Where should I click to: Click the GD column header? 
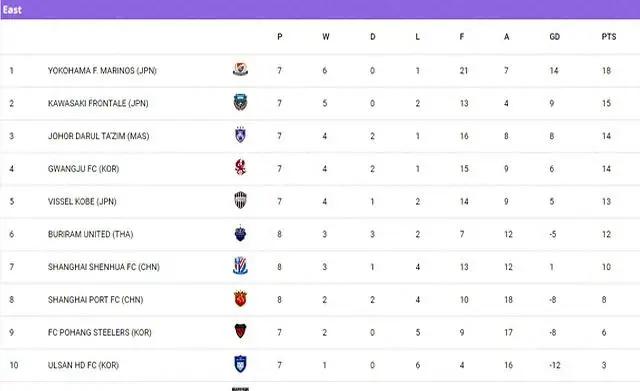point(554,37)
